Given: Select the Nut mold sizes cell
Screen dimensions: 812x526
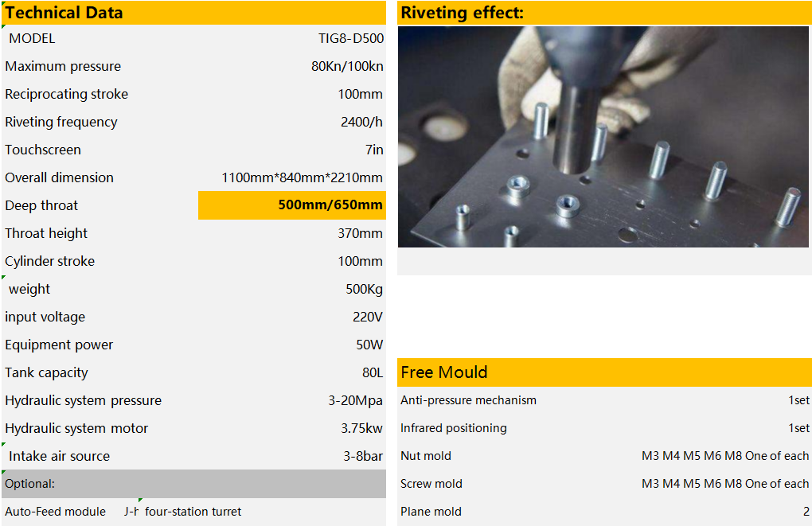Looking at the screenshot, I should 724,456.
